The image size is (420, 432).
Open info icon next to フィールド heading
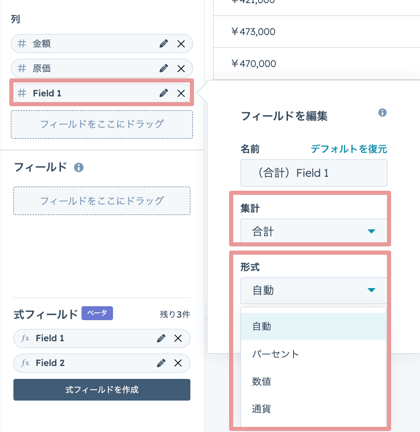(79, 167)
